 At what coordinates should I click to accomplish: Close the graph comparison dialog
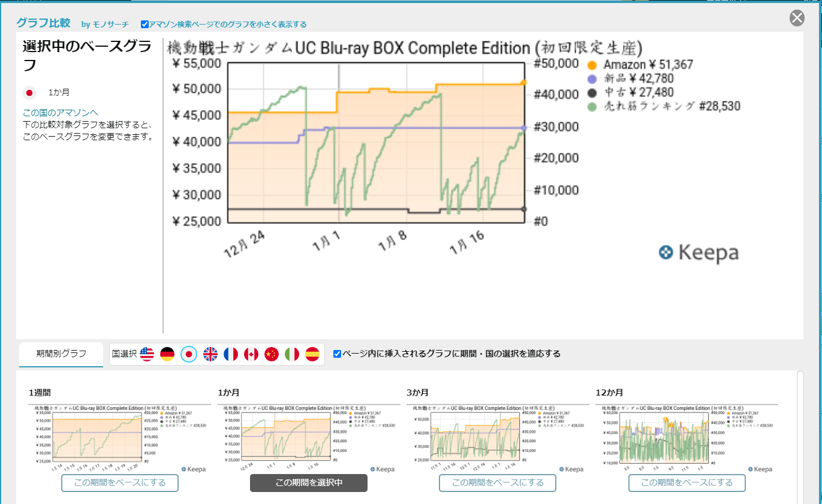click(797, 19)
